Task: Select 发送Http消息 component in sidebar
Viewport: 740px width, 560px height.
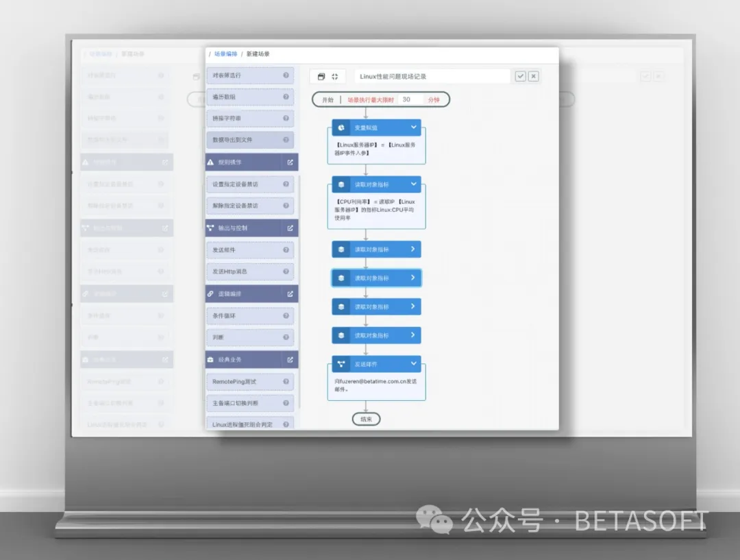Action: [x=250, y=271]
